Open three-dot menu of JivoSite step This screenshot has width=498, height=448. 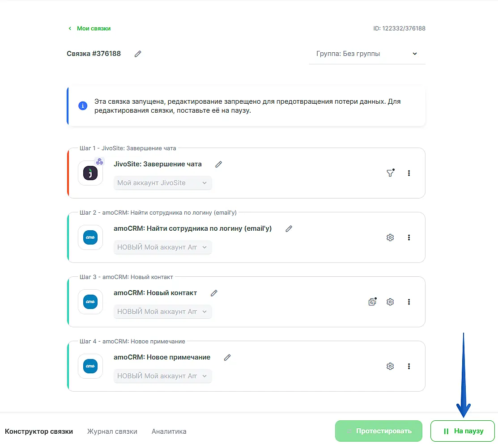409,173
